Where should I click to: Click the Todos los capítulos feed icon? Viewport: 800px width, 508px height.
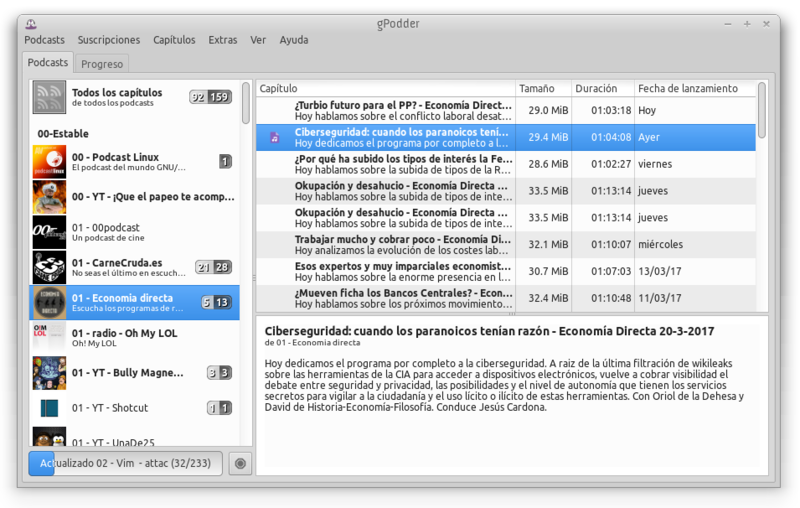(x=49, y=97)
